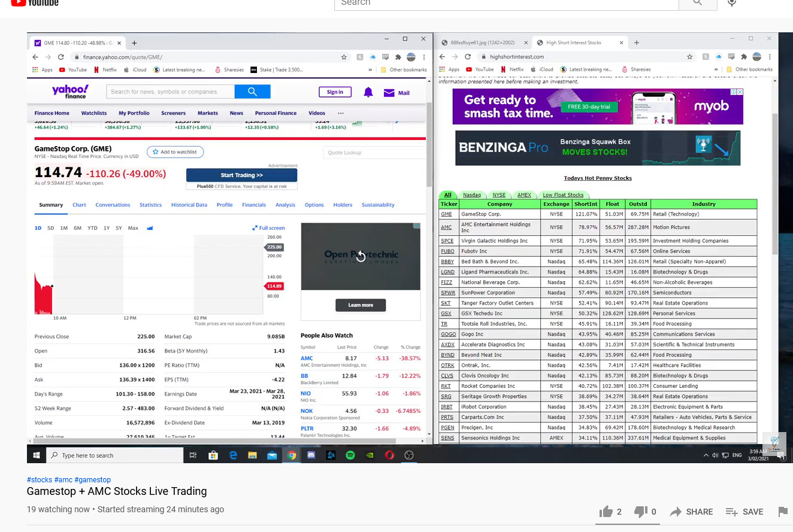793x532 pixels.
Task: Click the Sign in button
Action: click(335, 92)
